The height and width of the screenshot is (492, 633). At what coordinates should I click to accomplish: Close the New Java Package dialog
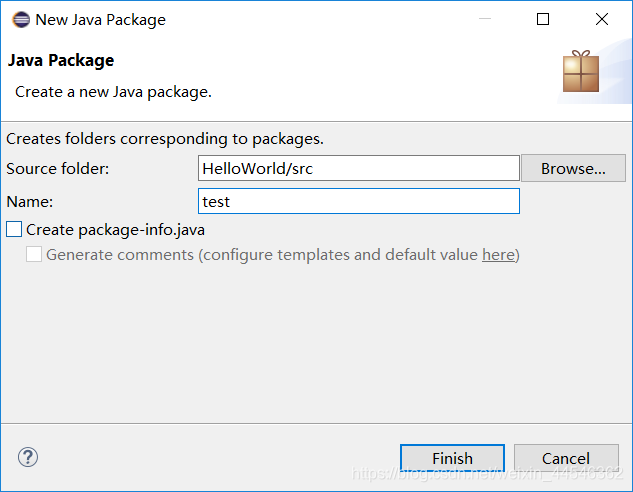pos(601,19)
